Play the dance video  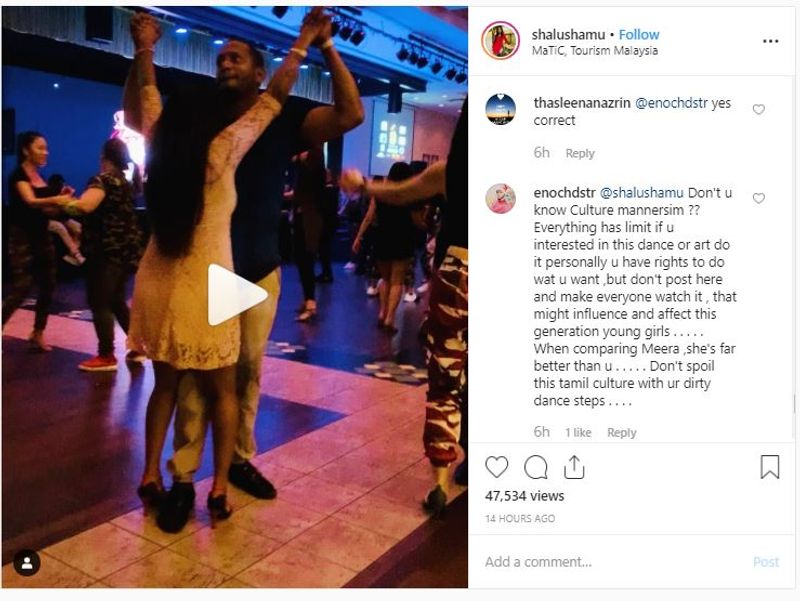pos(237,294)
